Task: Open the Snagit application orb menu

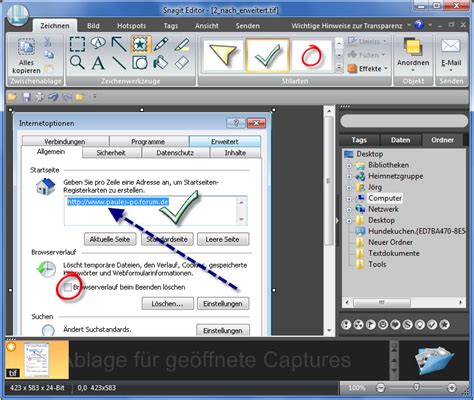Action: click(17, 15)
